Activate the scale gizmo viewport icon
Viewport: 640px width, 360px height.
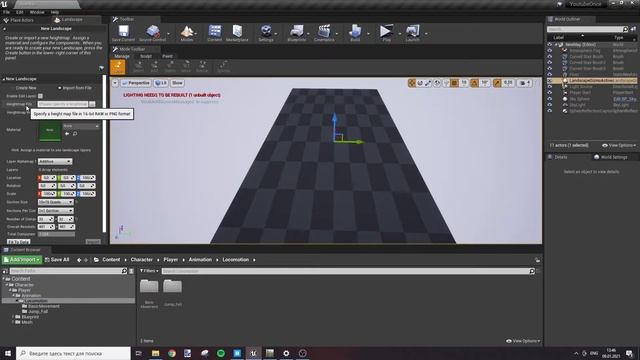428,83
